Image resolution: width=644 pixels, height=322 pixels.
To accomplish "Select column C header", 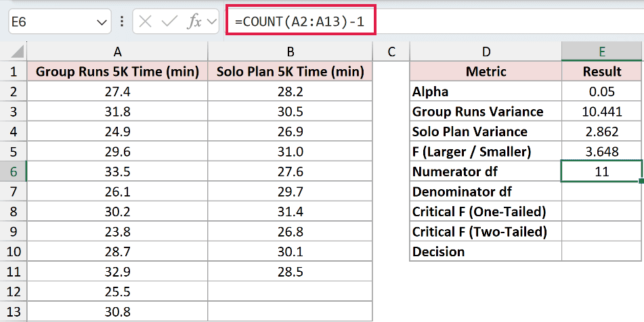I will pos(391,52).
